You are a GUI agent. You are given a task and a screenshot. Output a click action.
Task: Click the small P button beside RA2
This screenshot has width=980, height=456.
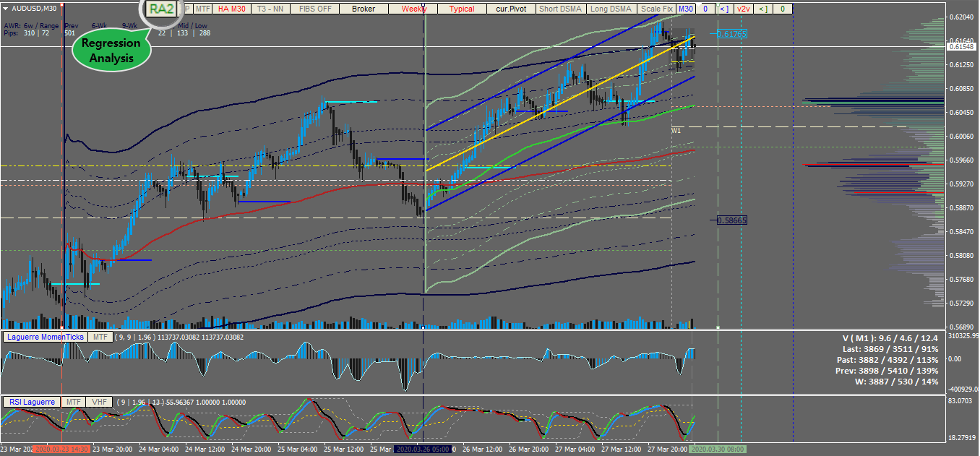(188, 9)
